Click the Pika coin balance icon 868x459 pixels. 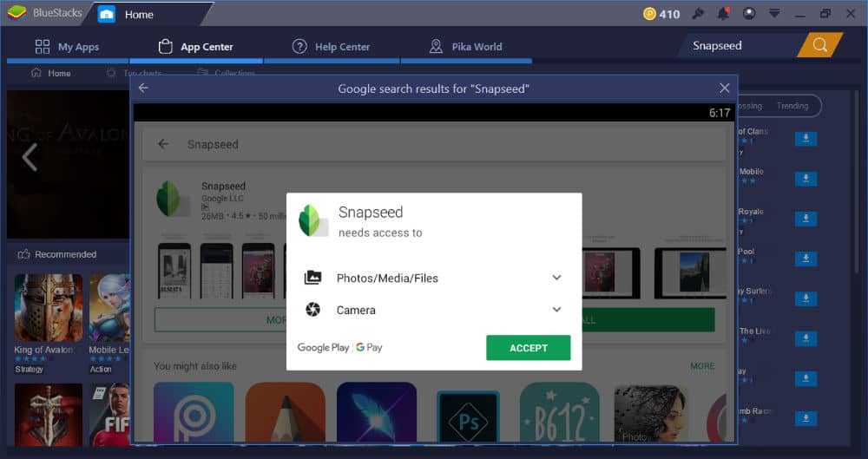point(649,14)
